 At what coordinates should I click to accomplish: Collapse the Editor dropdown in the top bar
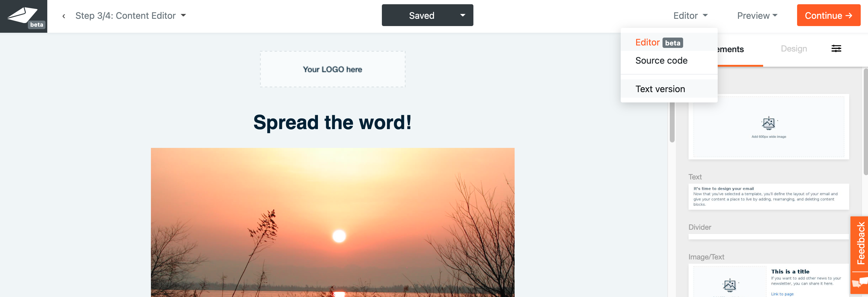[690, 15]
